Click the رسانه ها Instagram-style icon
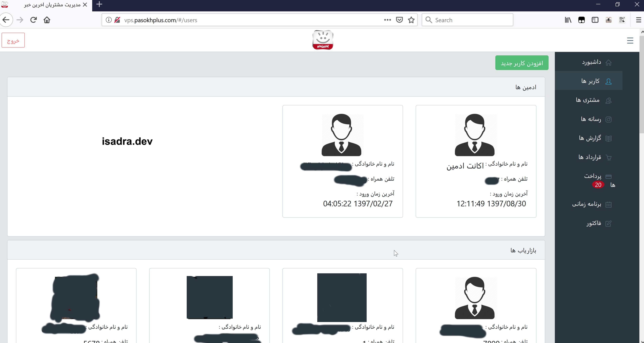This screenshot has width=644, height=343. pyautogui.click(x=608, y=120)
